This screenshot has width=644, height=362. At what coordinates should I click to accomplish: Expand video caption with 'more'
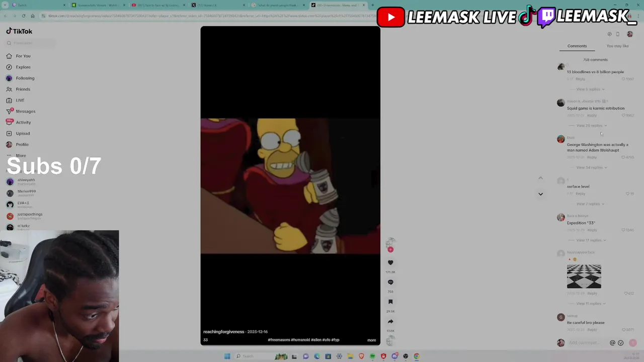coord(371,340)
